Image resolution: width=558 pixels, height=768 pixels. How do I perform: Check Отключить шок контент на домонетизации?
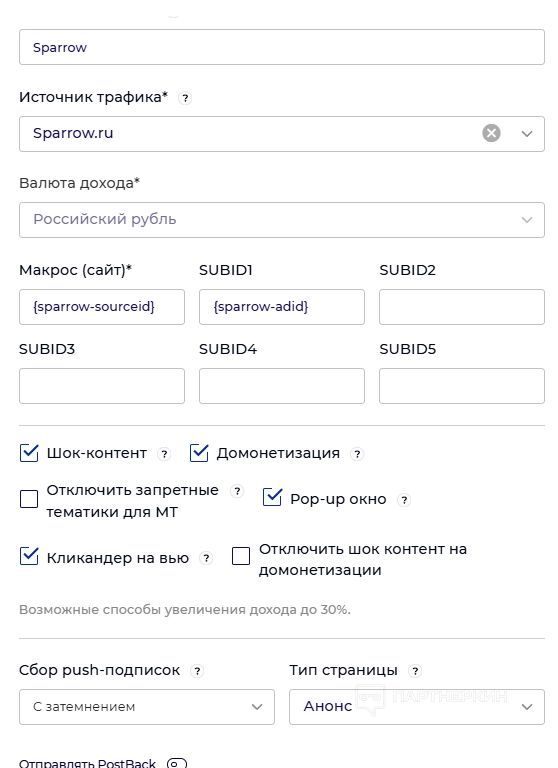tap(241, 556)
